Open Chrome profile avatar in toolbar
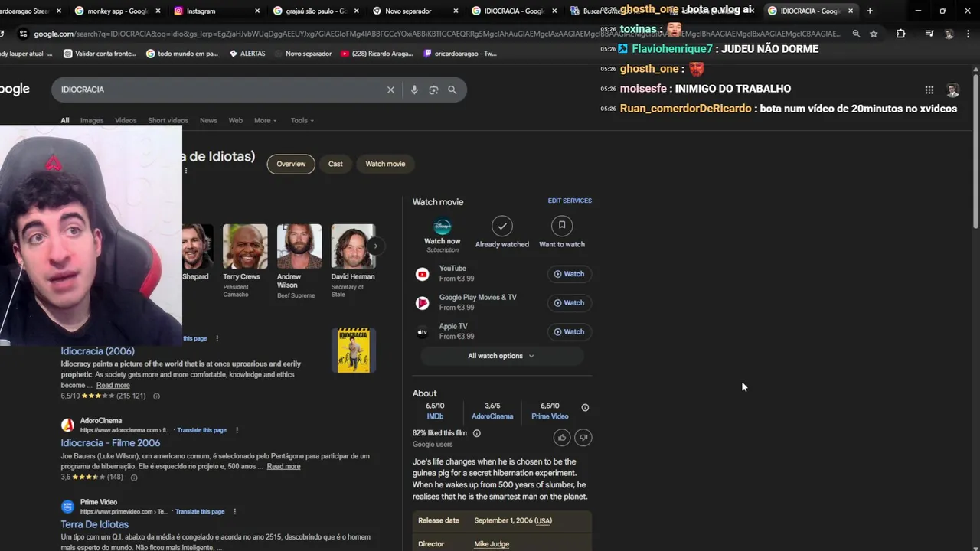This screenshot has height=551, width=980. pos(949,34)
